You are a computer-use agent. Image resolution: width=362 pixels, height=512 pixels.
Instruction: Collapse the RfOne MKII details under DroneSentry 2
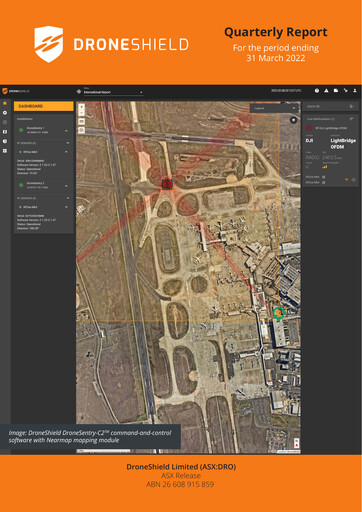tap(66, 207)
